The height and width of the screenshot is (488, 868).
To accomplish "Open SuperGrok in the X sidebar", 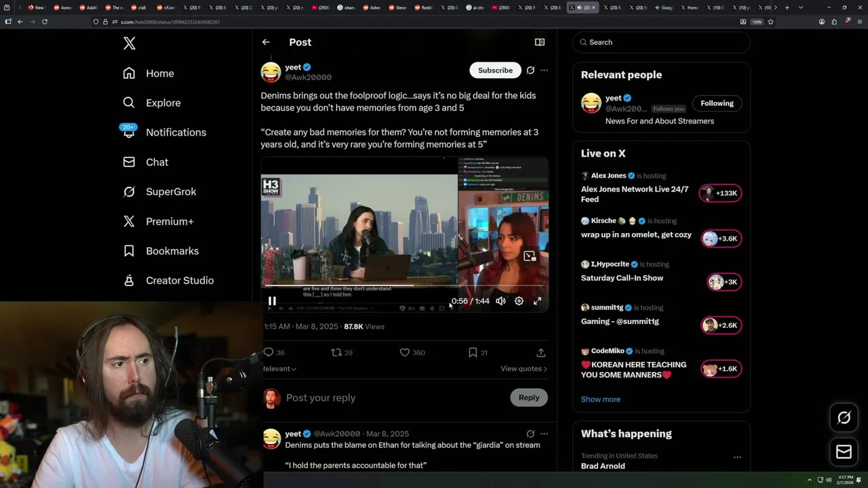I will point(159,192).
